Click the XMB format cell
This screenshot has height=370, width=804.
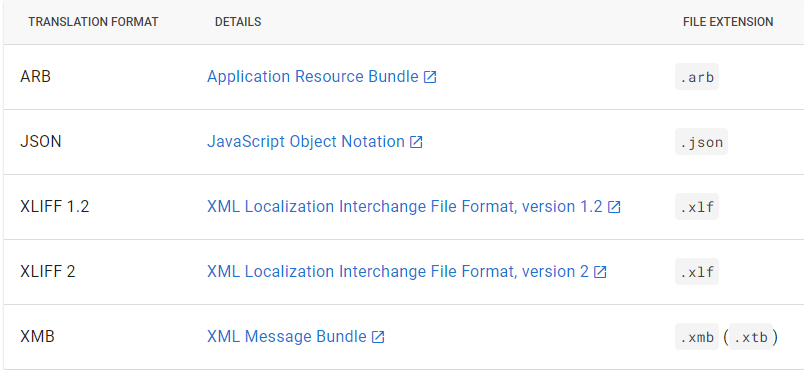click(37, 337)
